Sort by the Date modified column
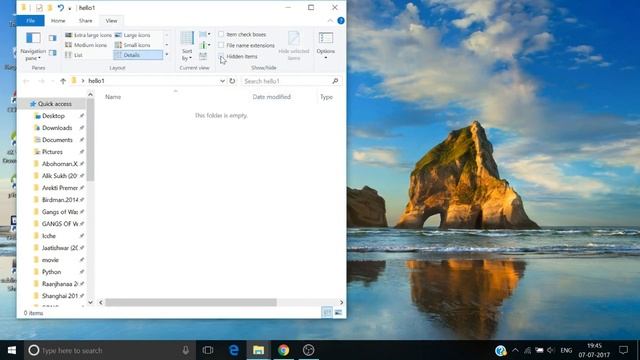The width and height of the screenshot is (640, 360). click(271, 97)
